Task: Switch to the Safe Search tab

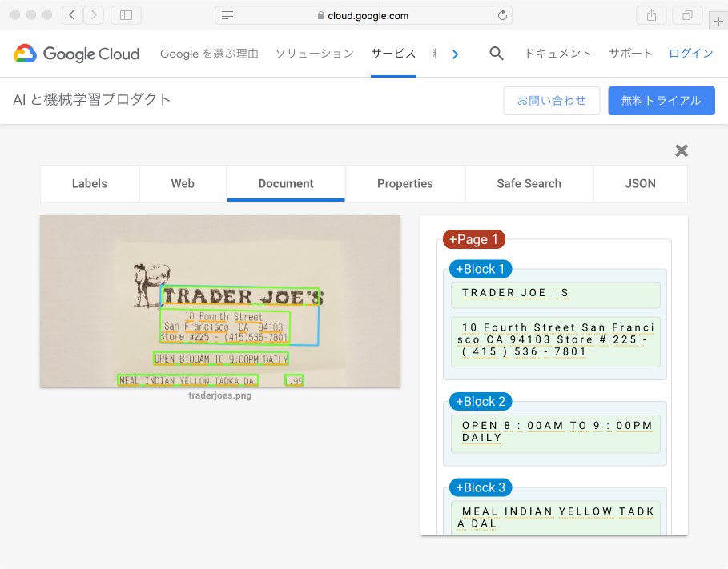Action: 529,184
